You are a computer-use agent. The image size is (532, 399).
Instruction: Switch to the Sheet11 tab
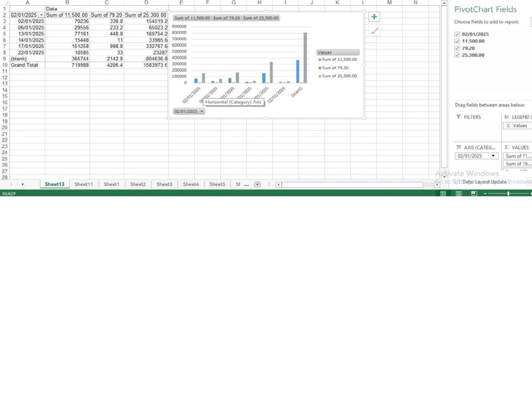coord(84,184)
